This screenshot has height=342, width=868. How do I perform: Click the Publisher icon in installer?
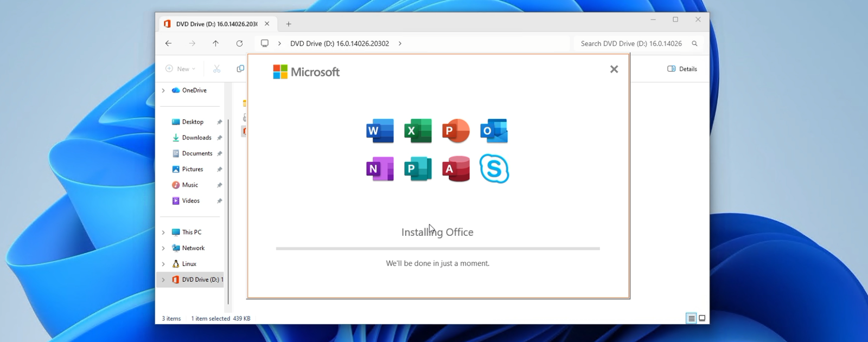click(x=418, y=169)
